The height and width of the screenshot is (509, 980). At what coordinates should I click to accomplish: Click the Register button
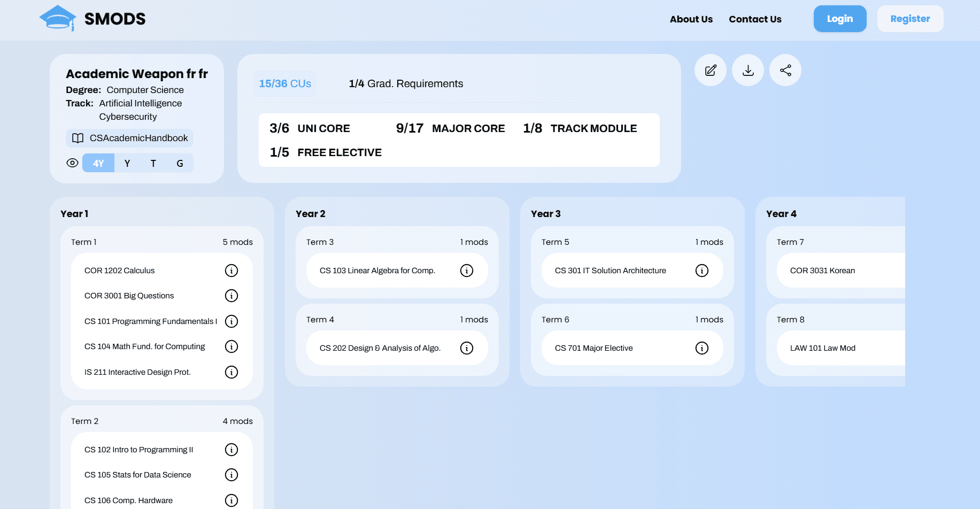pos(910,18)
